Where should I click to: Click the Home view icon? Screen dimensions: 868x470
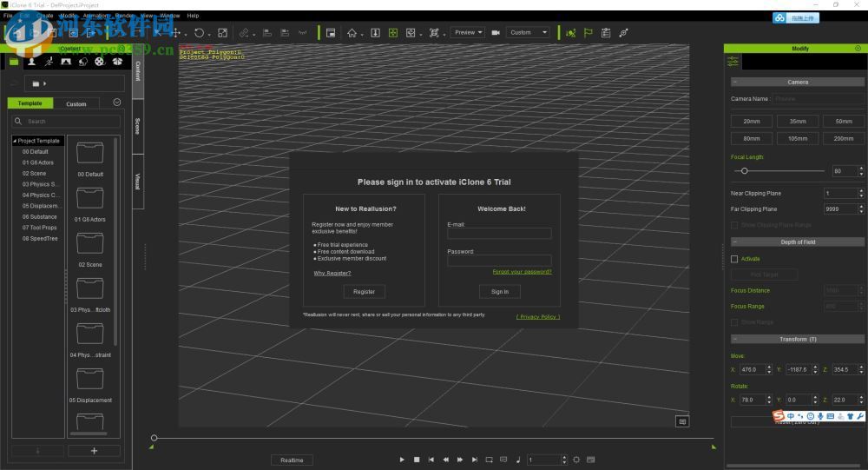(352, 33)
